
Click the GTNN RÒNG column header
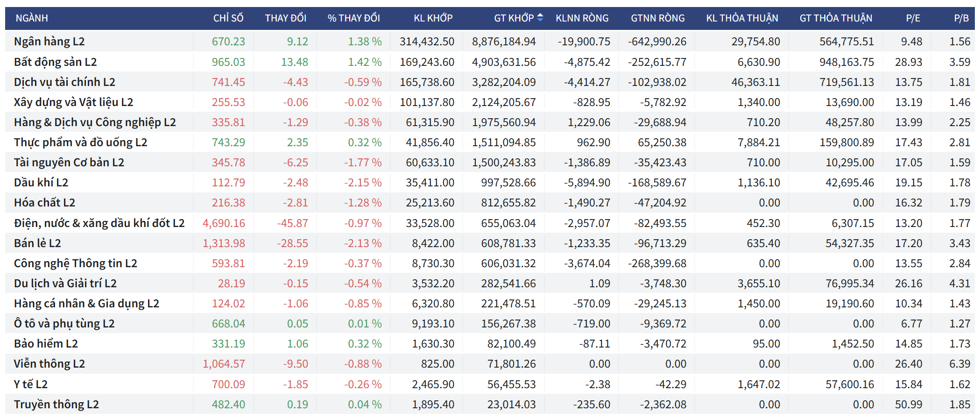[x=657, y=18]
